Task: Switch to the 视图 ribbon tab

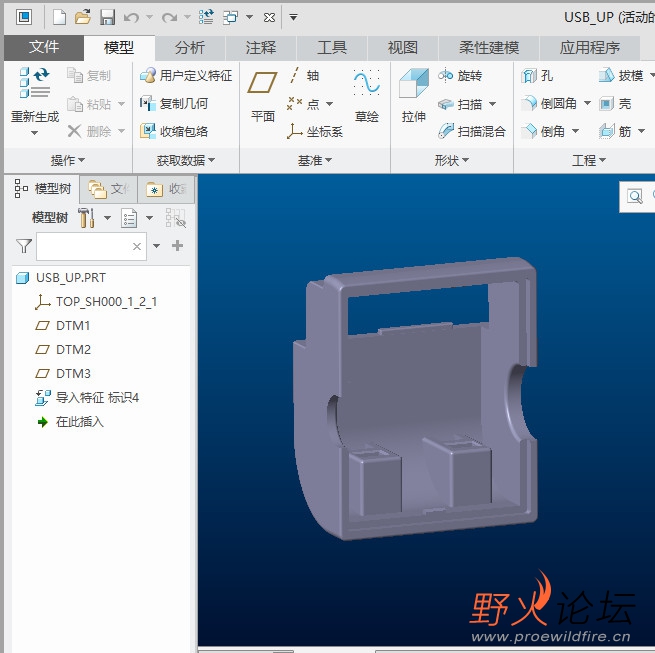Action: 403,48
